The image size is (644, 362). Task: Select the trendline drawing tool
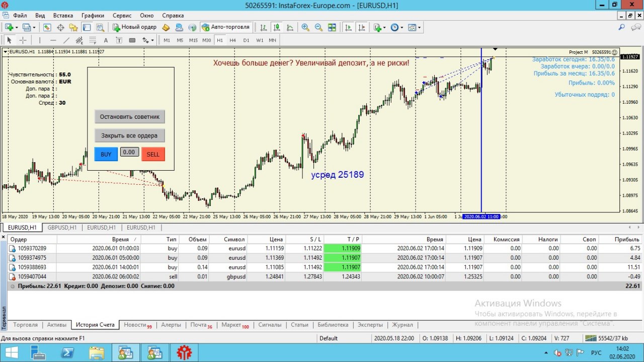66,40
